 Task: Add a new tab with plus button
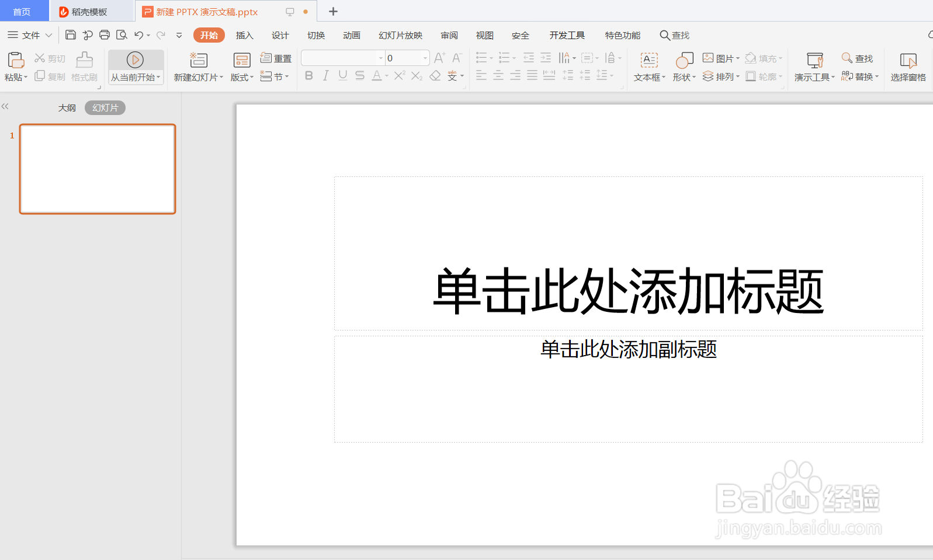coord(333,12)
